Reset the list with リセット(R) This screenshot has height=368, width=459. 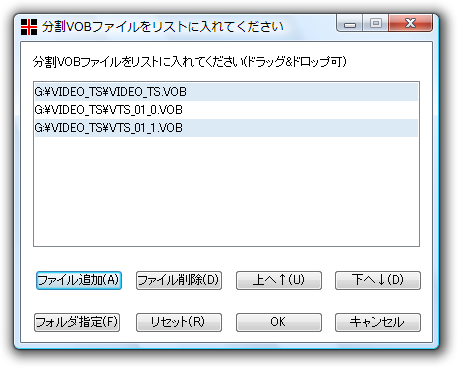pos(179,322)
